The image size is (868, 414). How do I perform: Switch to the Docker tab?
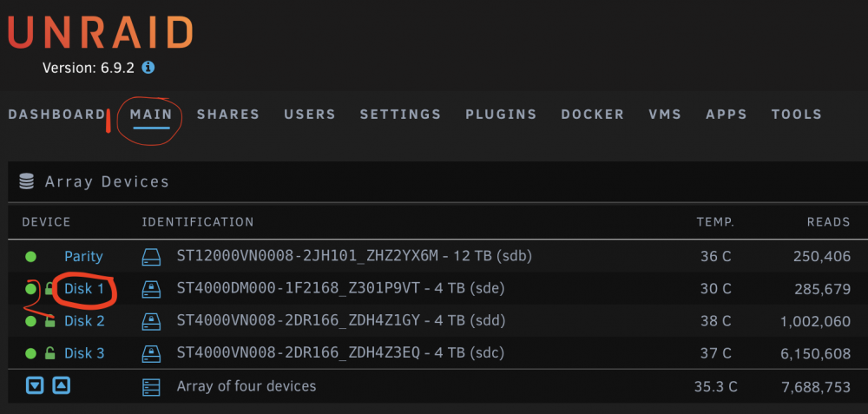pyautogui.click(x=592, y=115)
